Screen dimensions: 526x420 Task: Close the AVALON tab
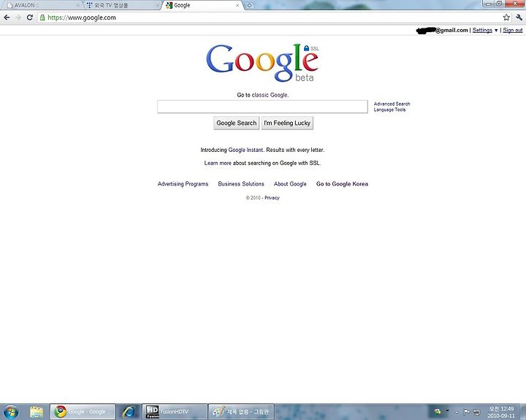click(x=78, y=5)
